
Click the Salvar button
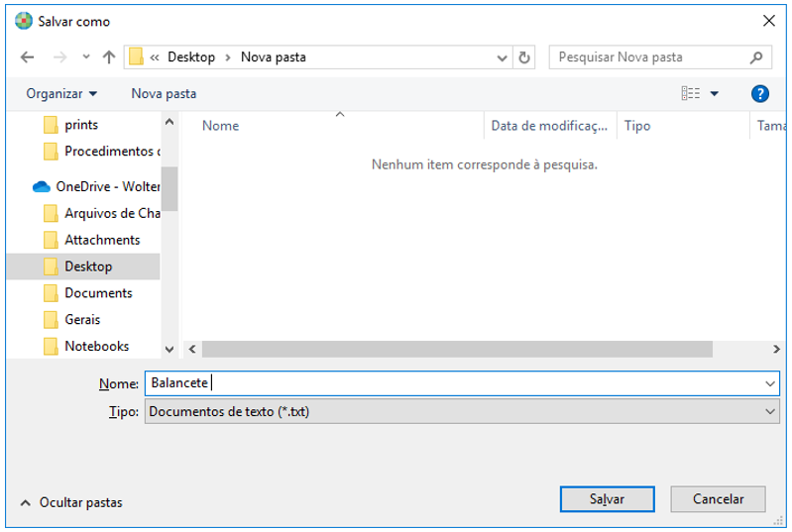(x=607, y=499)
